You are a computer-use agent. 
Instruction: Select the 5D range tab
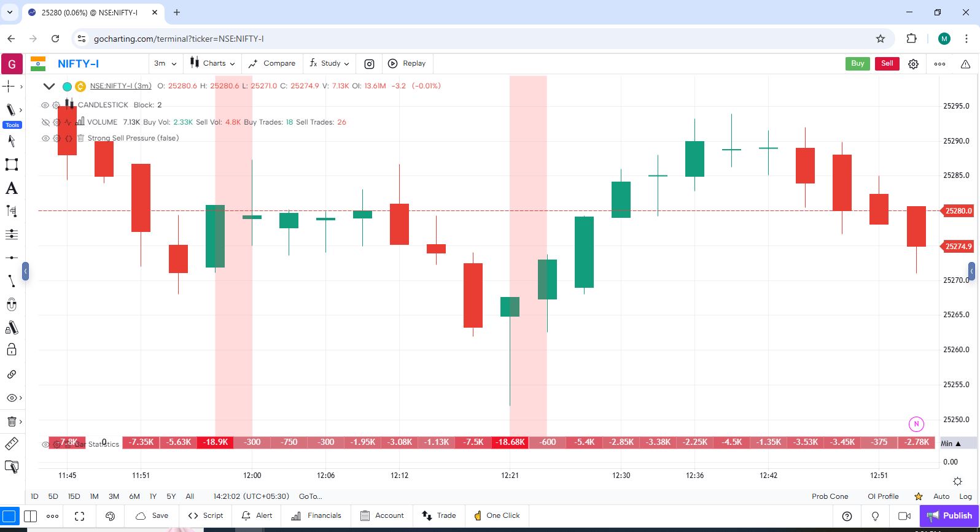coord(53,496)
